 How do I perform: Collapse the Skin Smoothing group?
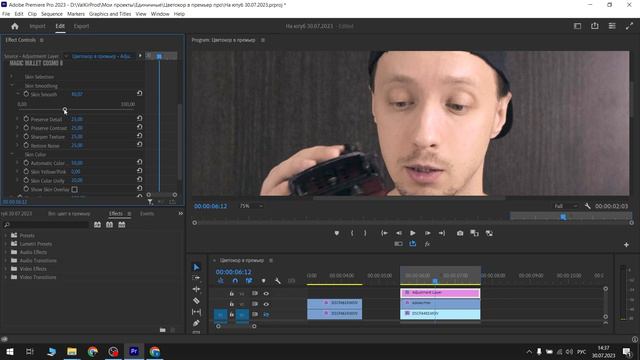click(11, 85)
